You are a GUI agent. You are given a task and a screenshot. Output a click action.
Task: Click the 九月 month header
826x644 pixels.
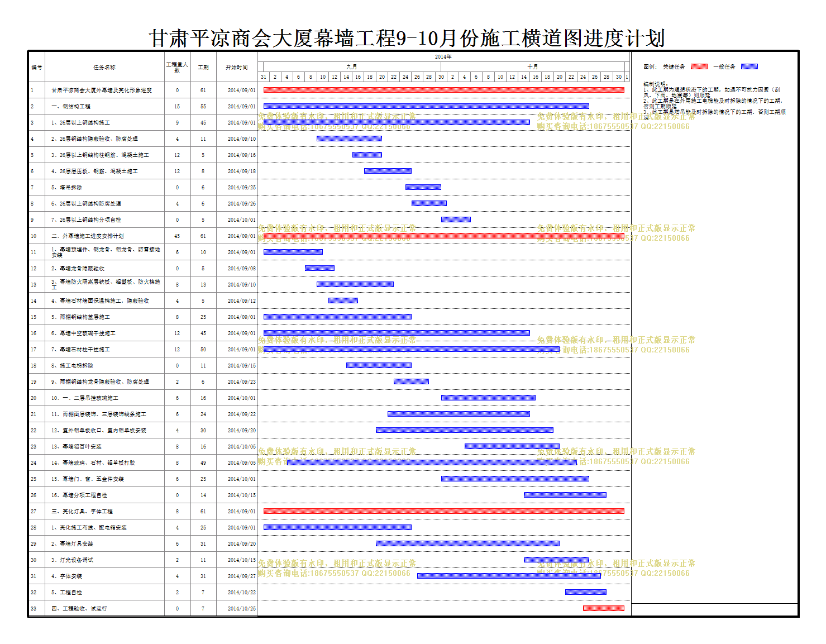(351, 66)
